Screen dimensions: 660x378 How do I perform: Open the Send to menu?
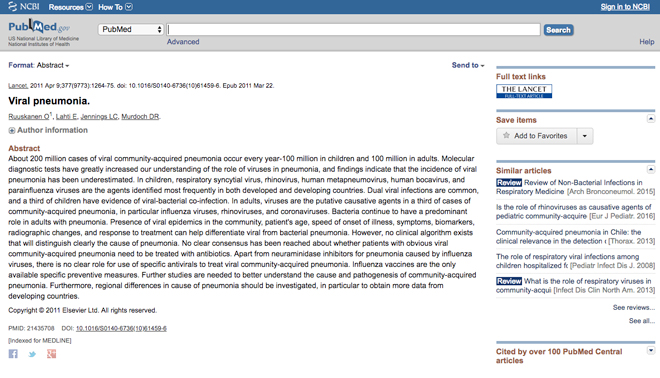coord(468,65)
